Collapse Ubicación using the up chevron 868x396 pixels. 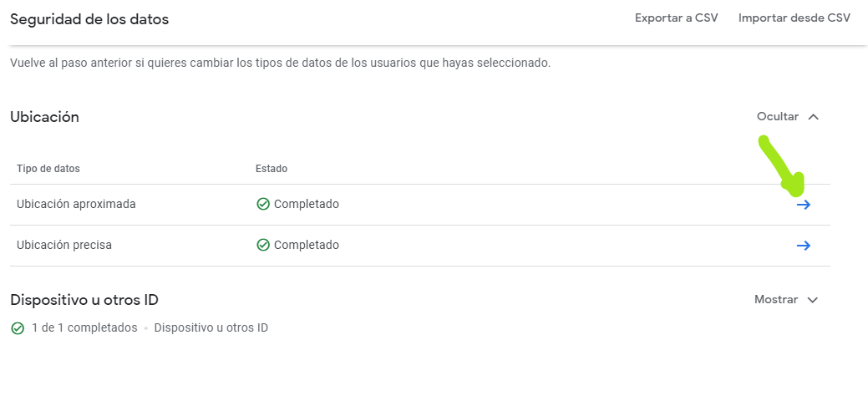tap(813, 117)
